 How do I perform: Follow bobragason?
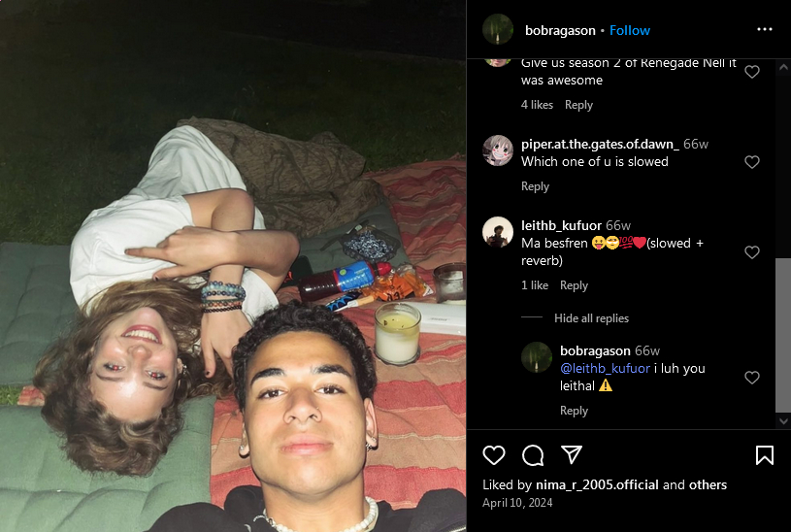[630, 30]
